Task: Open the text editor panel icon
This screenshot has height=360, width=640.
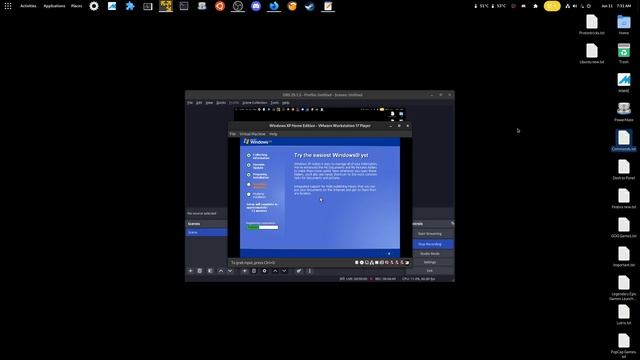Action: coord(328,6)
